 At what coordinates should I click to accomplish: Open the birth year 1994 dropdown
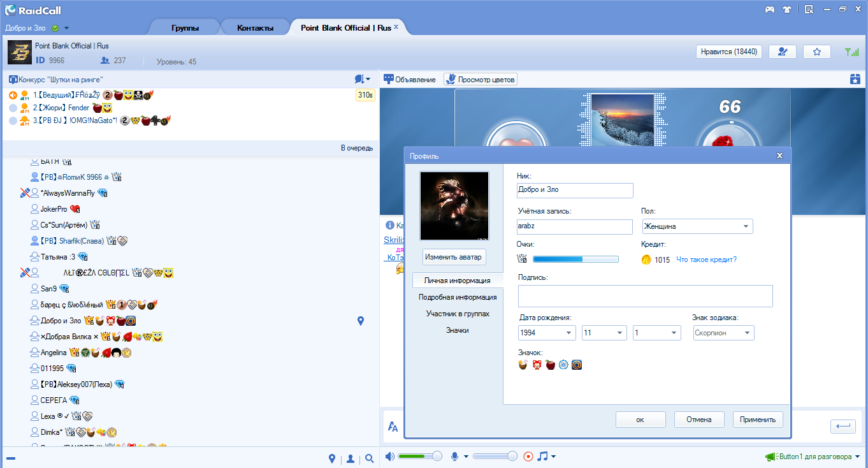546,333
